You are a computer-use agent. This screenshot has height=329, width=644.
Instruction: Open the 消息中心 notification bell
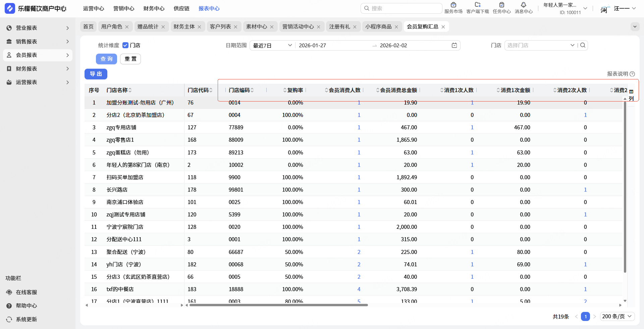pos(523,5)
